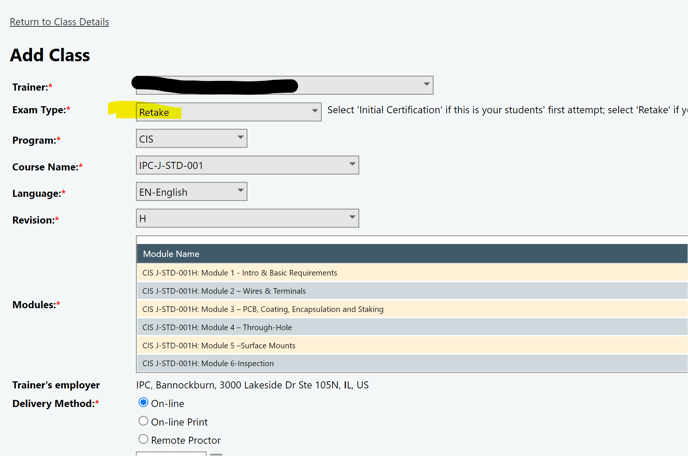Choose the On-line Print radio button

tap(143, 421)
